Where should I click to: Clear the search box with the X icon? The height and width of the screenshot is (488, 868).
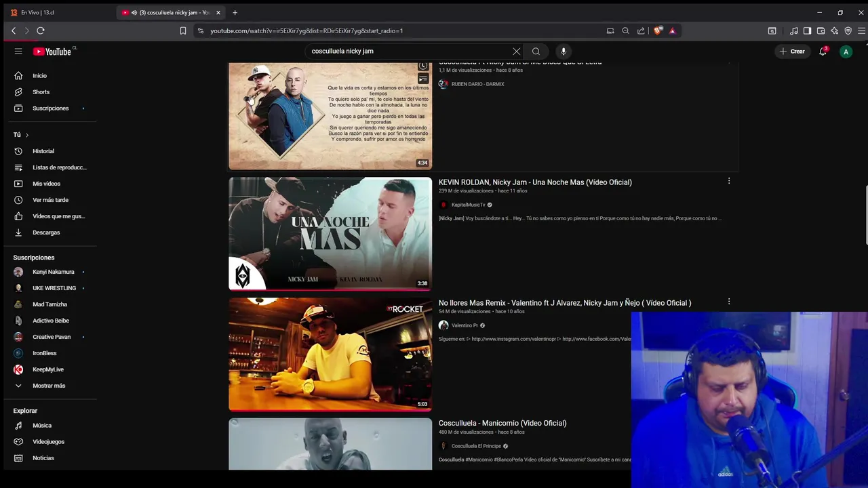[x=517, y=52]
